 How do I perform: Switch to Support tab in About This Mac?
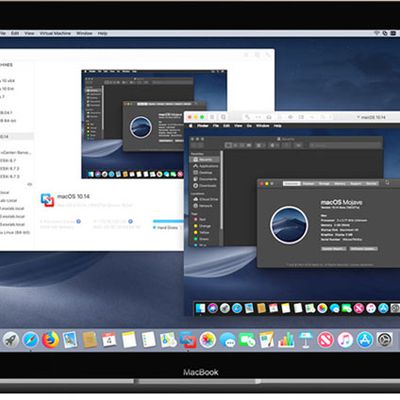point(356,183)
